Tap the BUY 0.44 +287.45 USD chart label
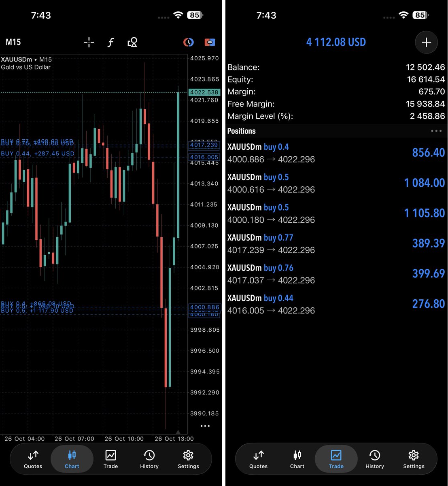The height and width of the screenshot is (486, 448). click(38, 153)
